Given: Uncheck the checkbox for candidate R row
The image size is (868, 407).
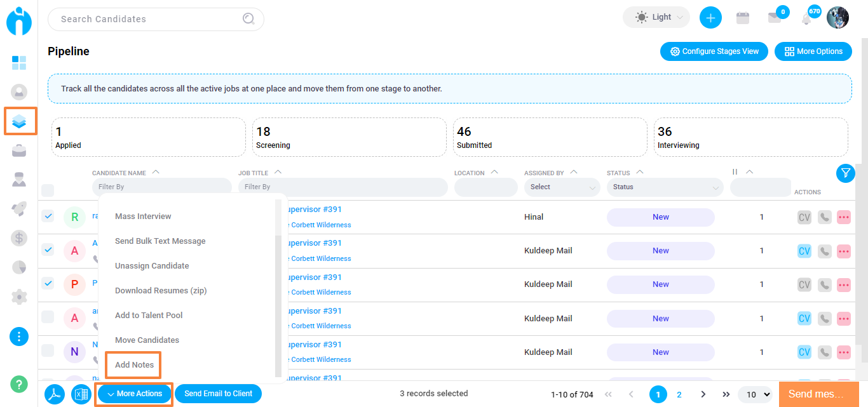Looking at the screenshot, I should (x=48, y=216).
